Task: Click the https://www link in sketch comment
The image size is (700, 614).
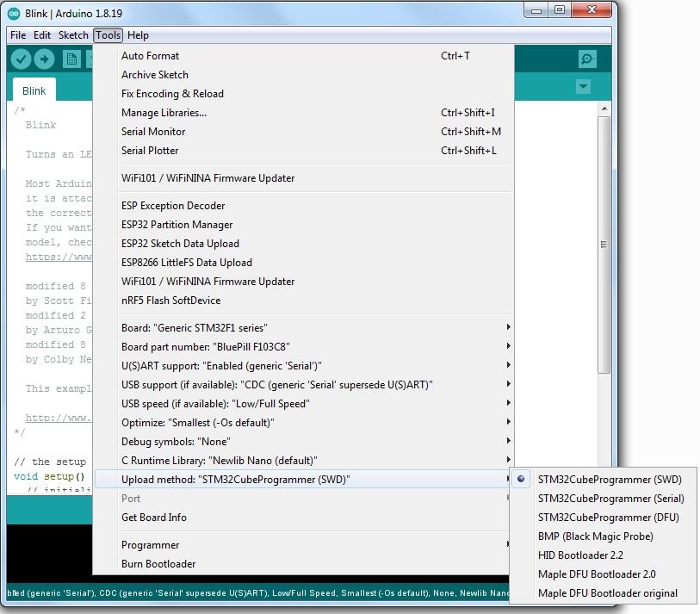Action: click(x=59, y=257)
